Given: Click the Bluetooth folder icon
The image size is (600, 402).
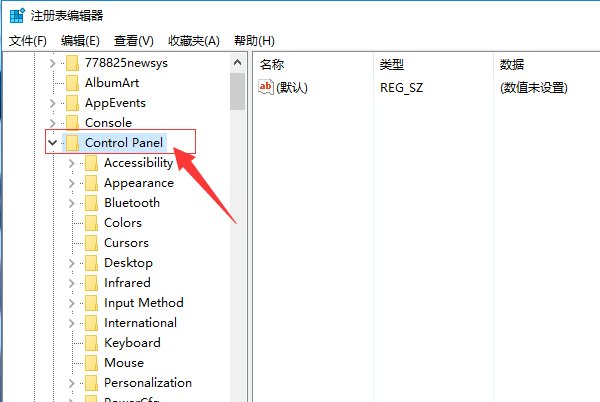Looking at the screenshot, I should coord(91,203).
